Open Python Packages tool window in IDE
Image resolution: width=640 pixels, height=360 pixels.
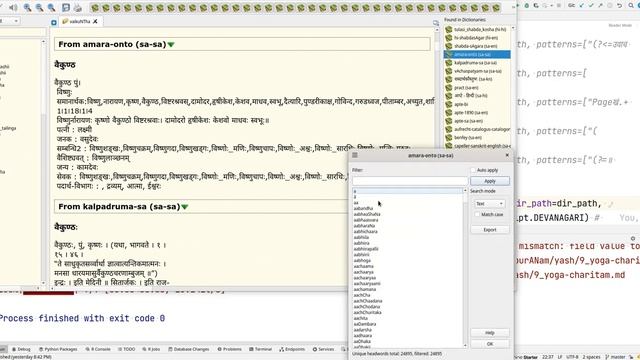point(58,349)
